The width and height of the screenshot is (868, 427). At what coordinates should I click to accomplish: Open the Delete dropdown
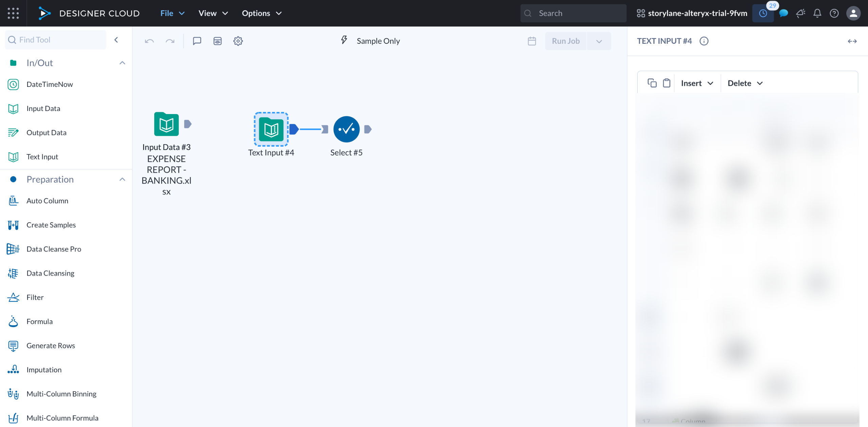745,83
